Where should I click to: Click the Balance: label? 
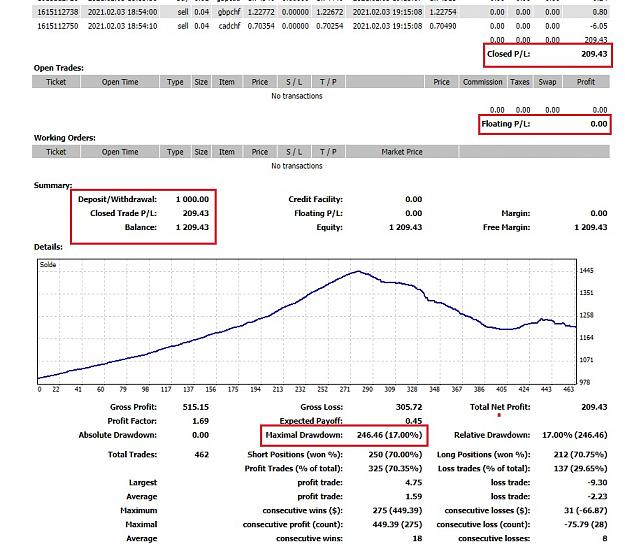pyautogui.click(x=140, y=227)
